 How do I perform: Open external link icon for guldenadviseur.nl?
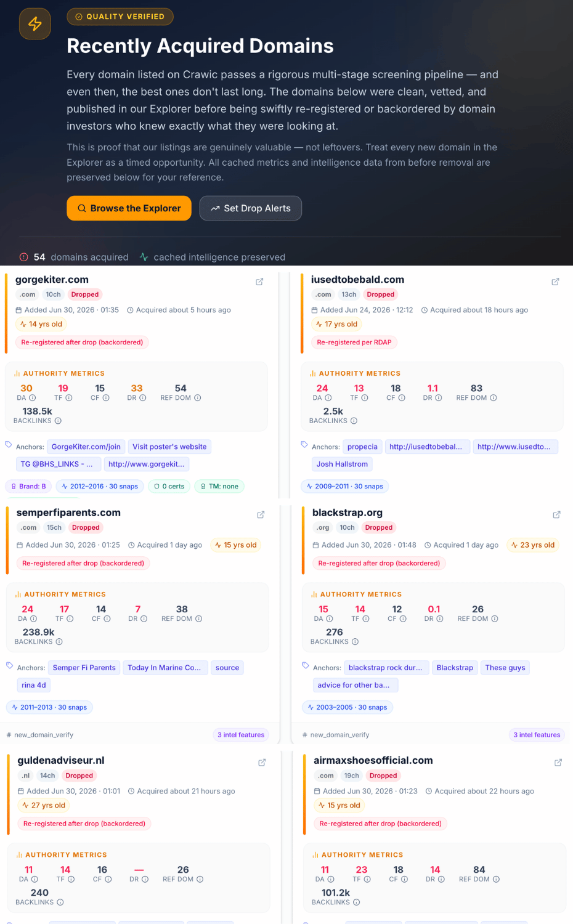262,763
